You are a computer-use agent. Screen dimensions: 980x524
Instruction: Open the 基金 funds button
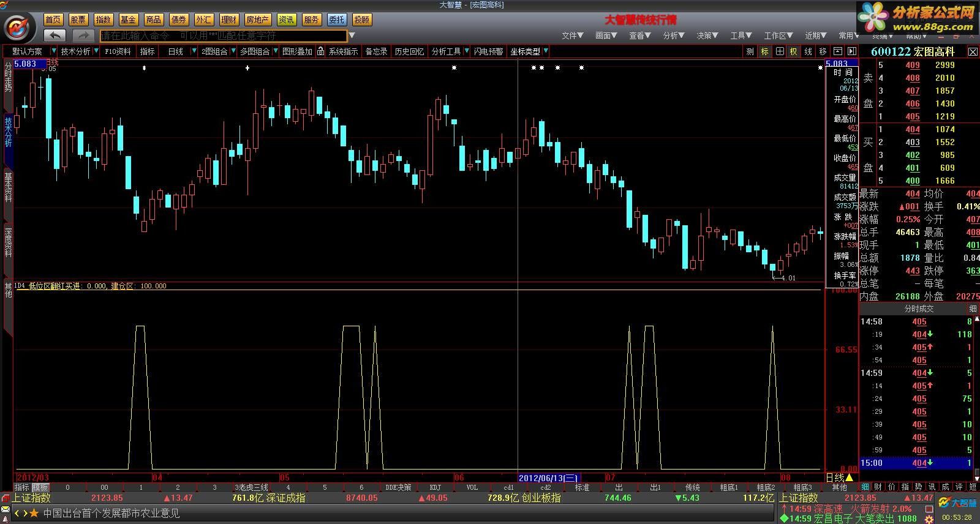(129, 20)
